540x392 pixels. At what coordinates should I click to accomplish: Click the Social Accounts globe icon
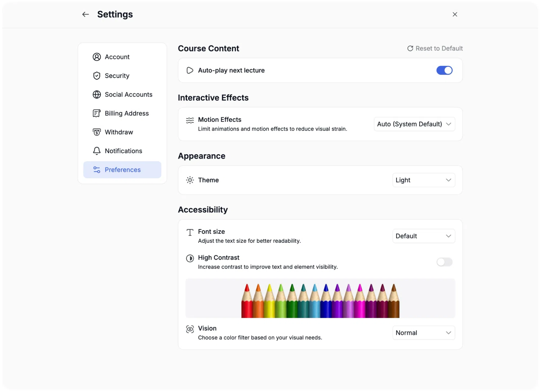click(97, 94)
